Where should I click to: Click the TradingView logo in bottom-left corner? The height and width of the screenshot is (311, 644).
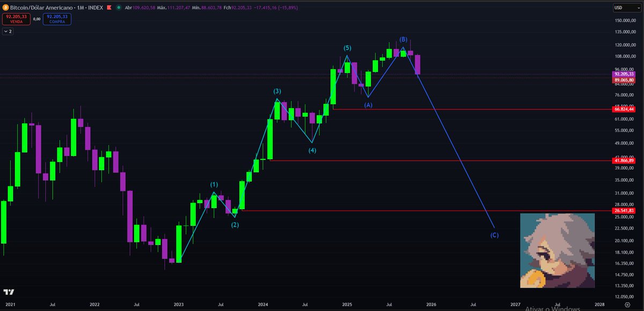click(x=8, y=292)
